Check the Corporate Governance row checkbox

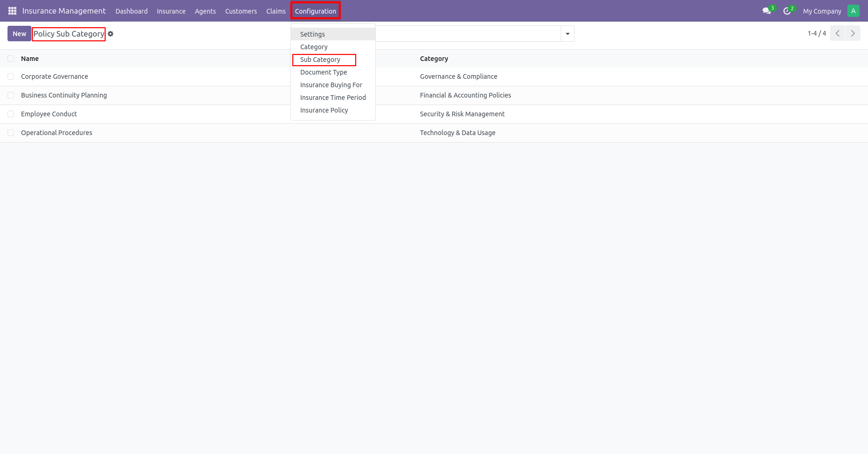click(x=11, y=76)
